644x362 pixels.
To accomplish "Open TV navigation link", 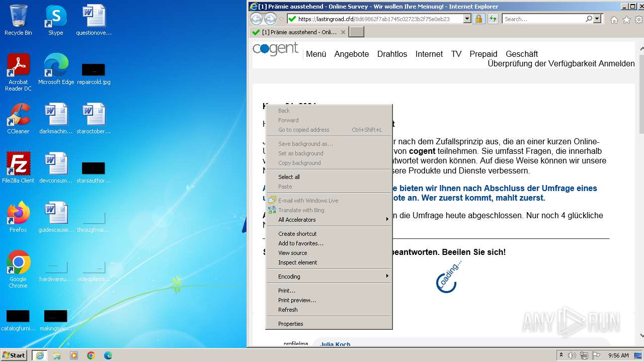I will tap(456, 54).
